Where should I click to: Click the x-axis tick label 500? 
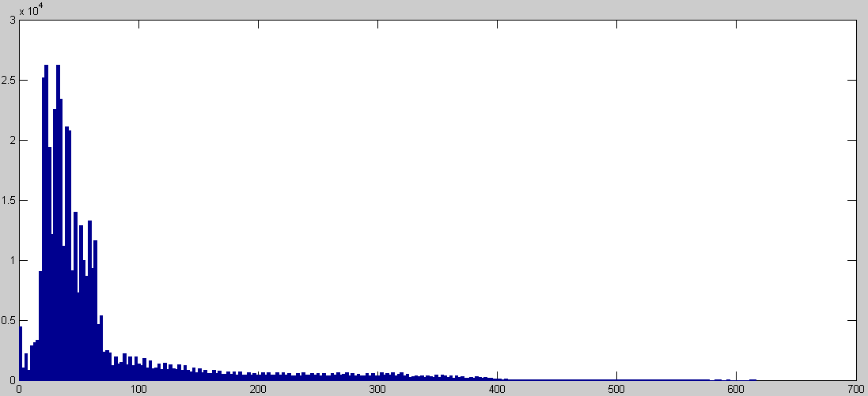(x=616, y=389)
